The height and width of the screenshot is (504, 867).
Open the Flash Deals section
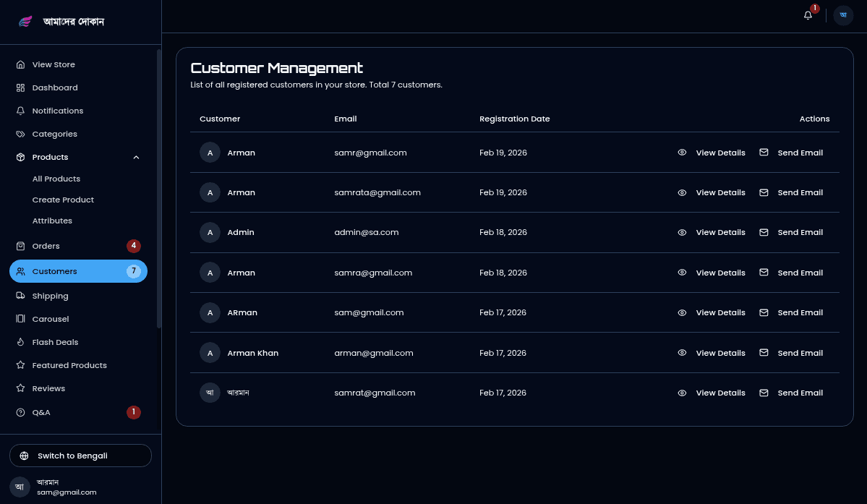[55, 342]
